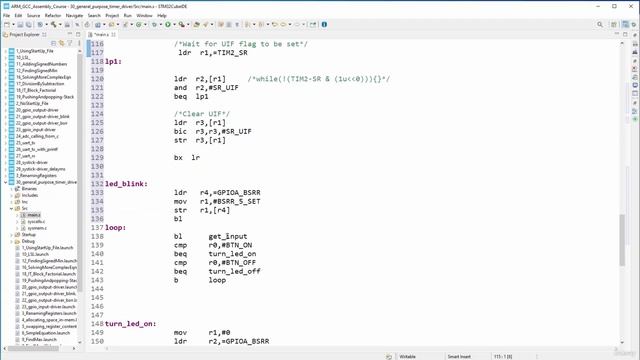
Task: Click the Debug bug icon
Action: (154, 24)
